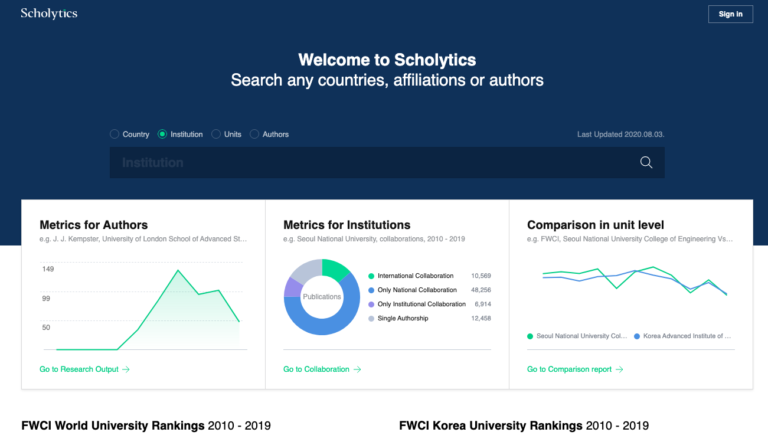Screen dimensions: 768x442
Task: Focus the Institution search field
Action: click(x=370, y=163)
